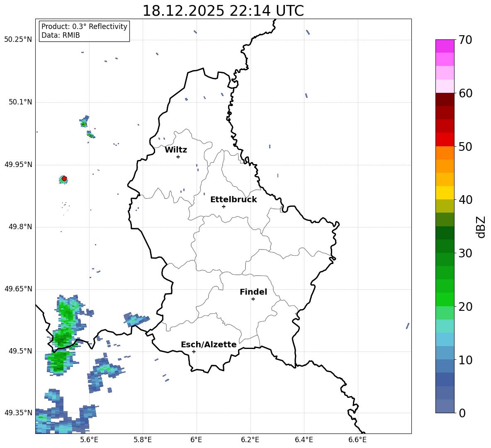
Task: Click the 49.35°N latitude label
Action: pyautogui.click(x=18, y=413)
